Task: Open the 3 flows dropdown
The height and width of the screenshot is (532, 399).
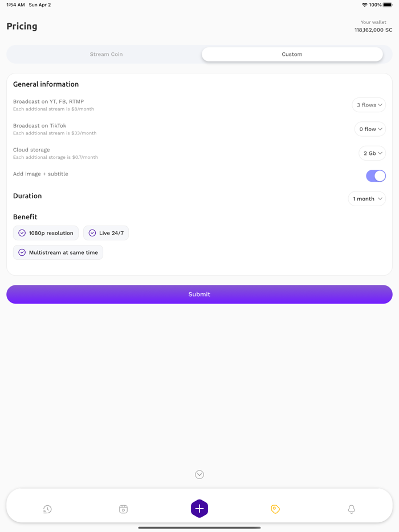Action: pyautogui.click(x=369, y=105)
